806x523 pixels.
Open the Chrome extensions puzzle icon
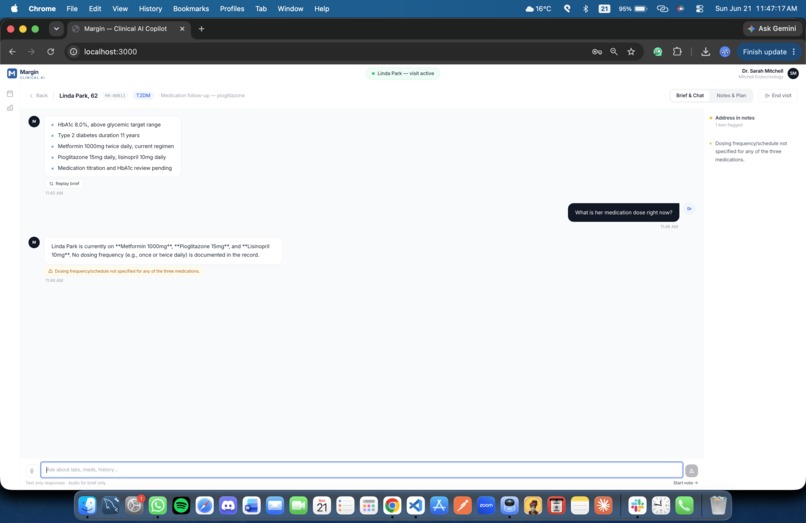[x=677, y=51]
